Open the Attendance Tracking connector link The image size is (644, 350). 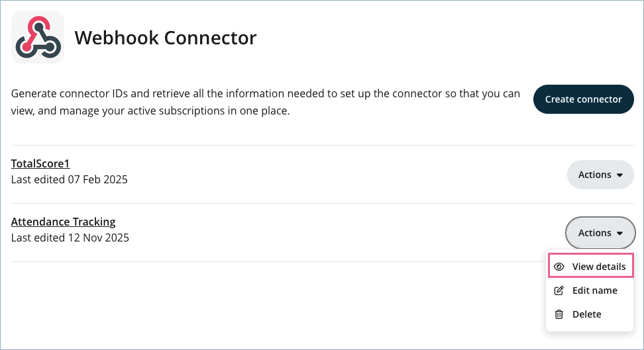click(x=64, y=222)
